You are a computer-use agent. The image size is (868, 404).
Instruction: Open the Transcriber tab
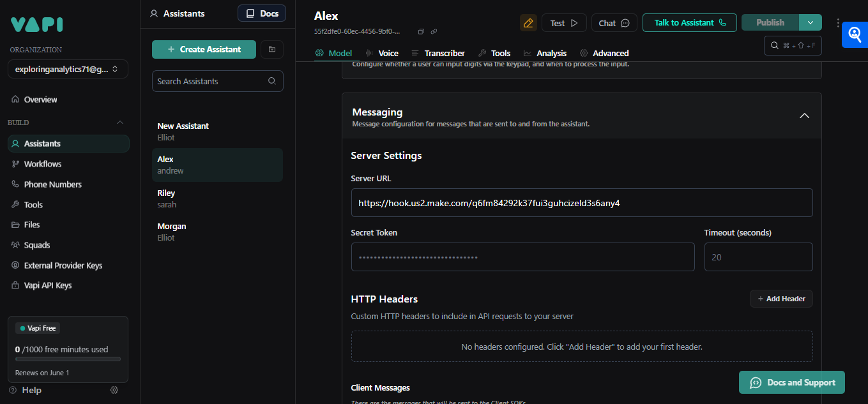coord(438,53)
